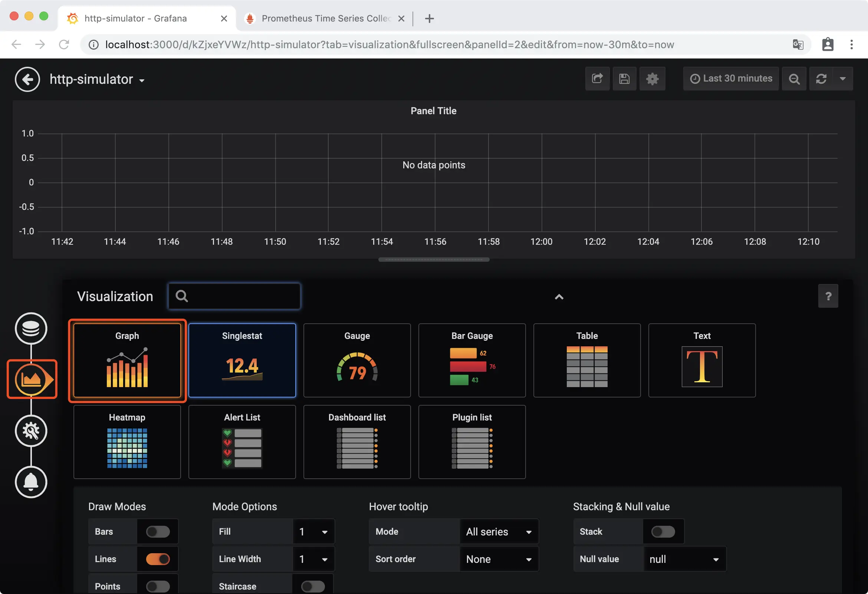Click the visualization help question mark

point(828,296)
